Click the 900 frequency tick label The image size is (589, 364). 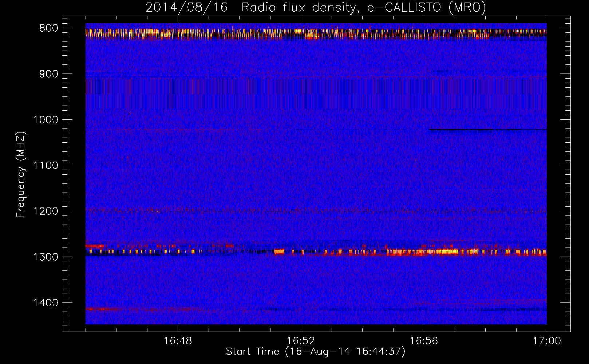pos(49,74)
